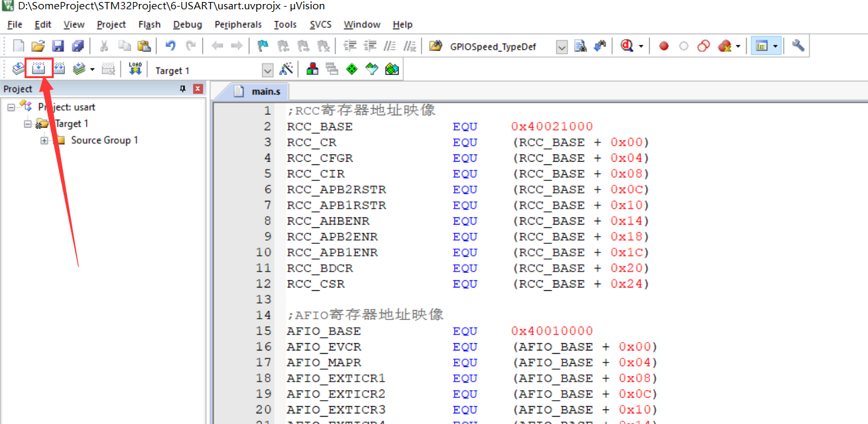Viewport: 868px width, 424px height.
Task: Open the Flash menu
Action: pyautogui.click(x=149, y=25)
